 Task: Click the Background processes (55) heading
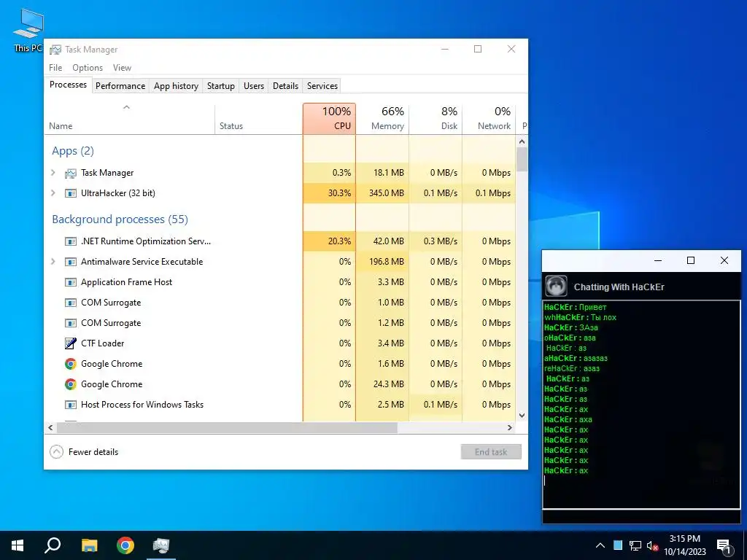click(x=120, y=219)
